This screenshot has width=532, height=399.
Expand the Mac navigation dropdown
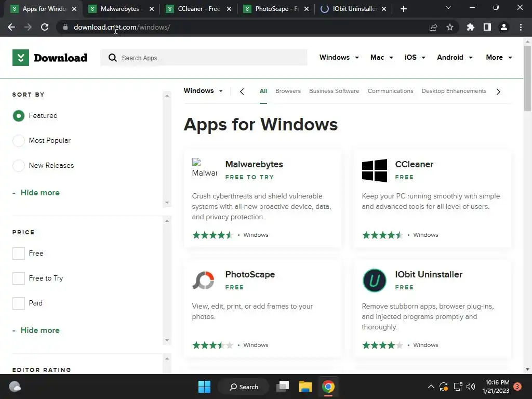[x=382, y=57]
